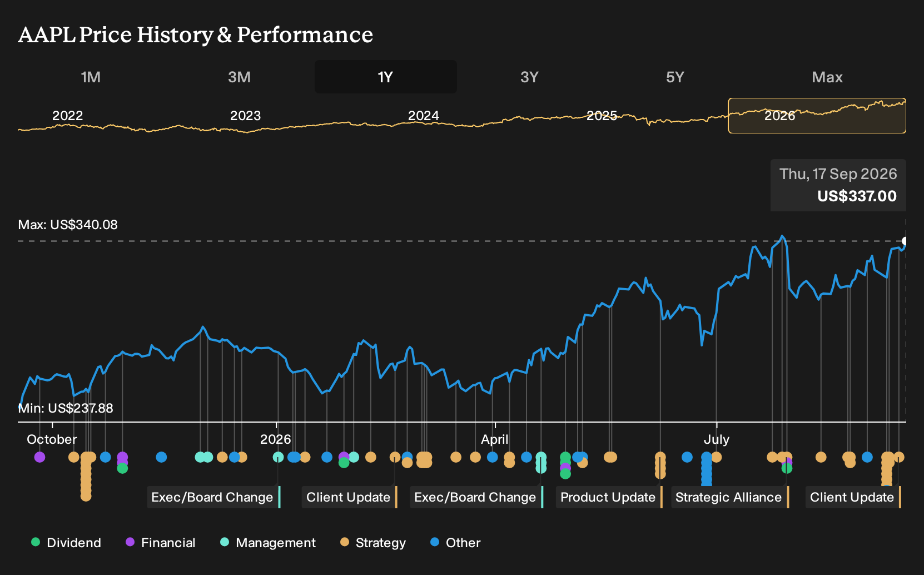Jump to 2025 in overview chart
This screenshot has width=924, height=575.
point(602,116)
